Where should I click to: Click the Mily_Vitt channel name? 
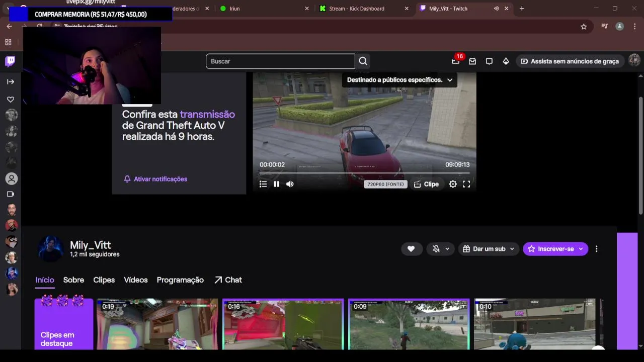(90, 245)
